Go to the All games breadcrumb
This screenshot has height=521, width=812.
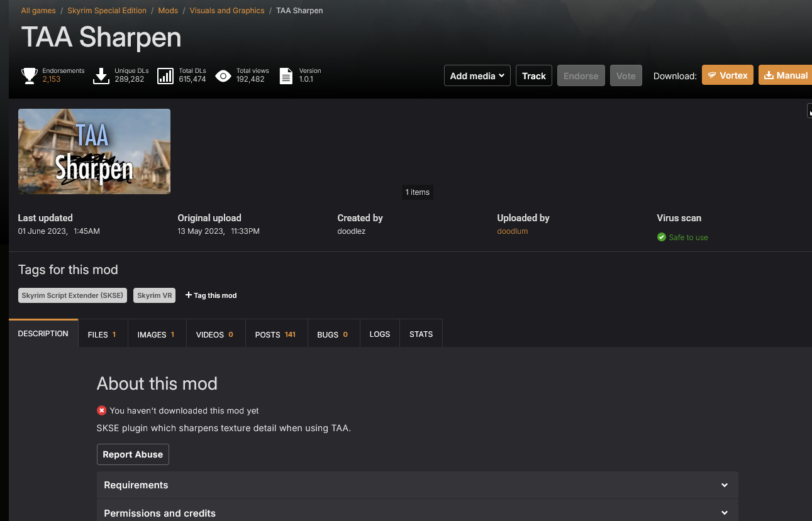point(38,11)
